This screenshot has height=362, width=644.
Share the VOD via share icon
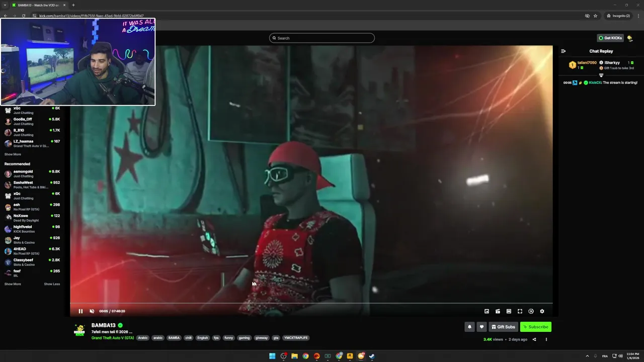click(534, 339)
